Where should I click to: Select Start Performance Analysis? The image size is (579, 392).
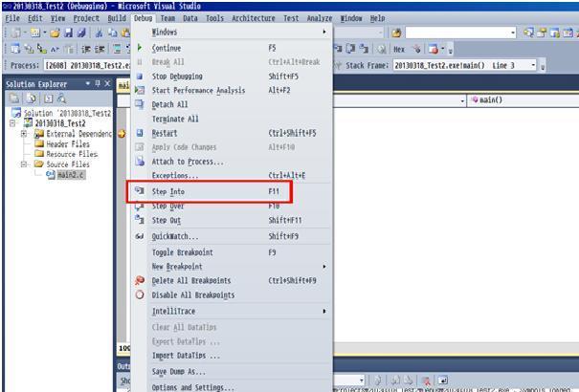[x=233, y=90]
